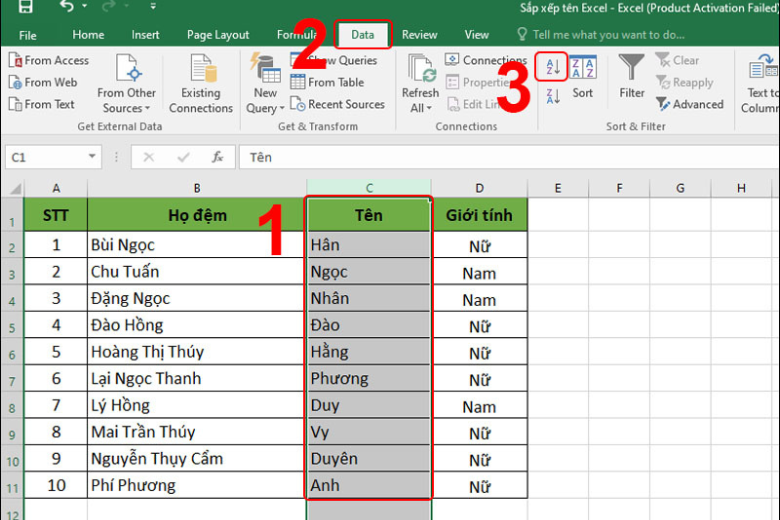Select the cell Hoàng Thị Thúy

(x=196, y=352)
